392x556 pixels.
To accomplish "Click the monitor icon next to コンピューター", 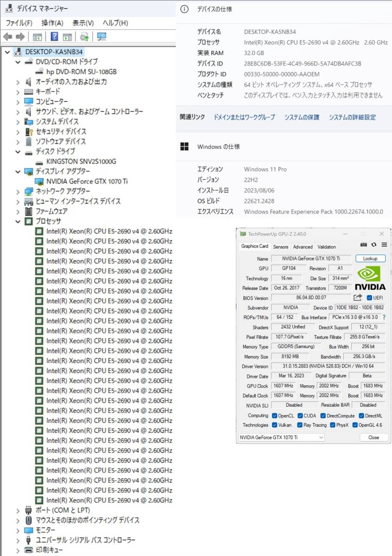I will [x=29, y=101].
